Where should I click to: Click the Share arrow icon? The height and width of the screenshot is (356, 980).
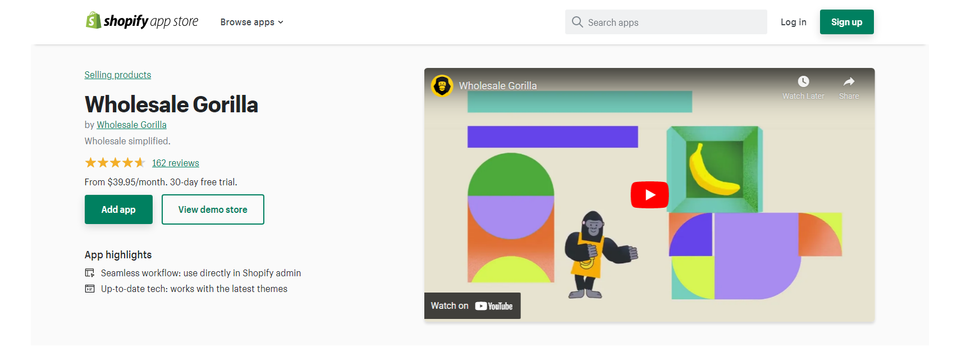[849, 81]
